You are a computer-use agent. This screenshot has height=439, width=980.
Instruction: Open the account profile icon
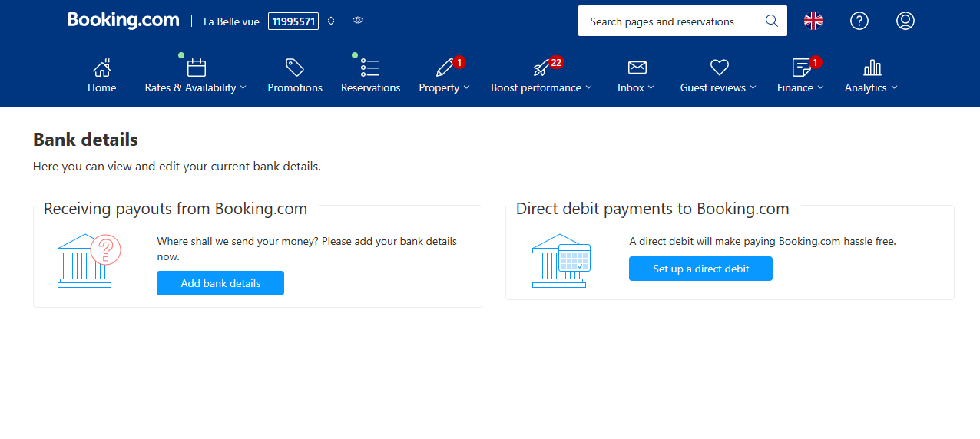coord(906,21)
